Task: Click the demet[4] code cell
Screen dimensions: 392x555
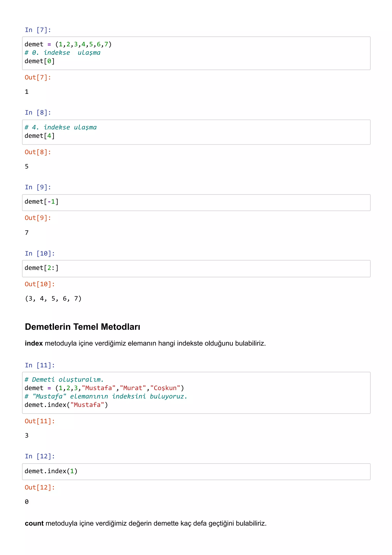Action: pyautogui.click(x=196, y=132)
